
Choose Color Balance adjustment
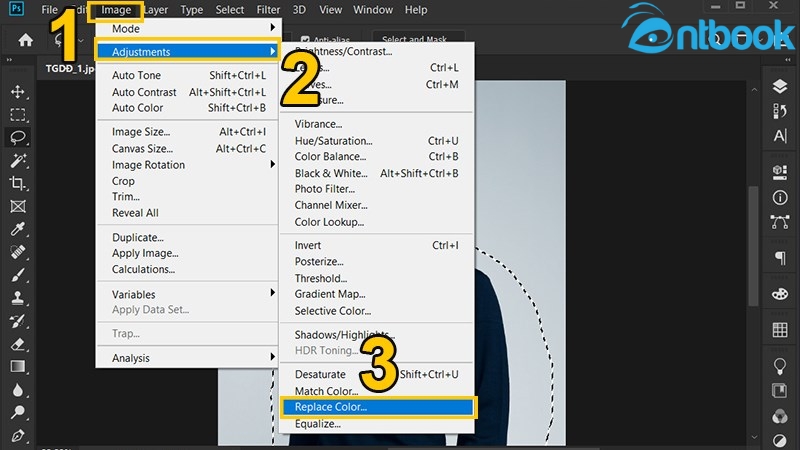pos(377,157)
